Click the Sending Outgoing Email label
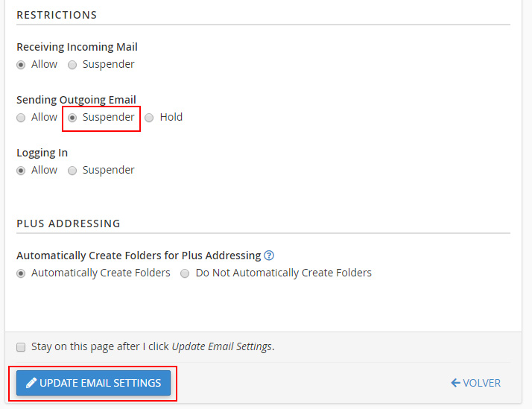Image resolution: width=532 pixels, height=409 pixels. 76,100
